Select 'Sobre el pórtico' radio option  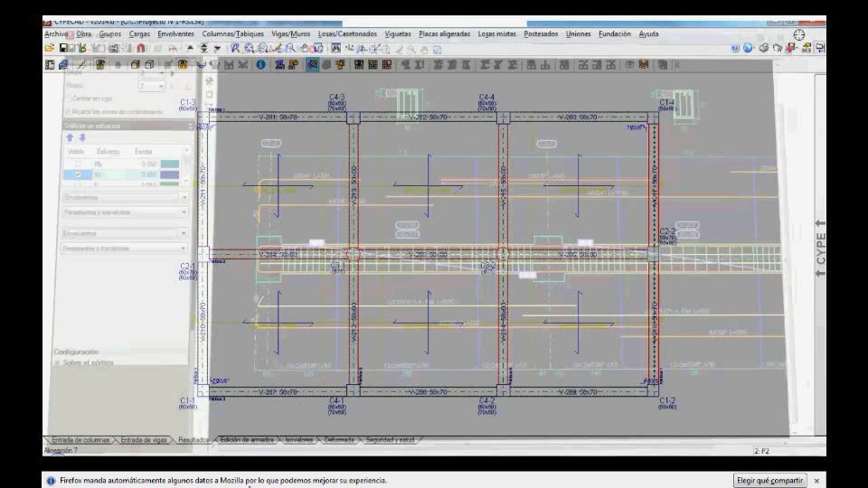point(58,363)
